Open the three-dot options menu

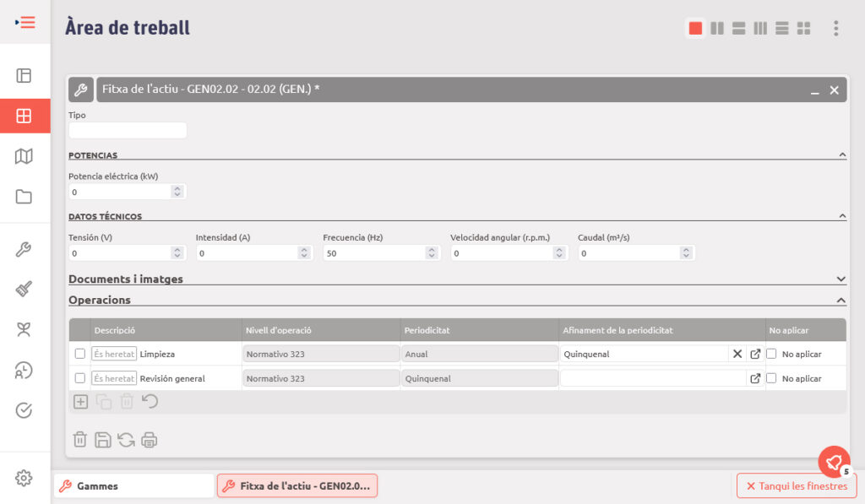835,29
